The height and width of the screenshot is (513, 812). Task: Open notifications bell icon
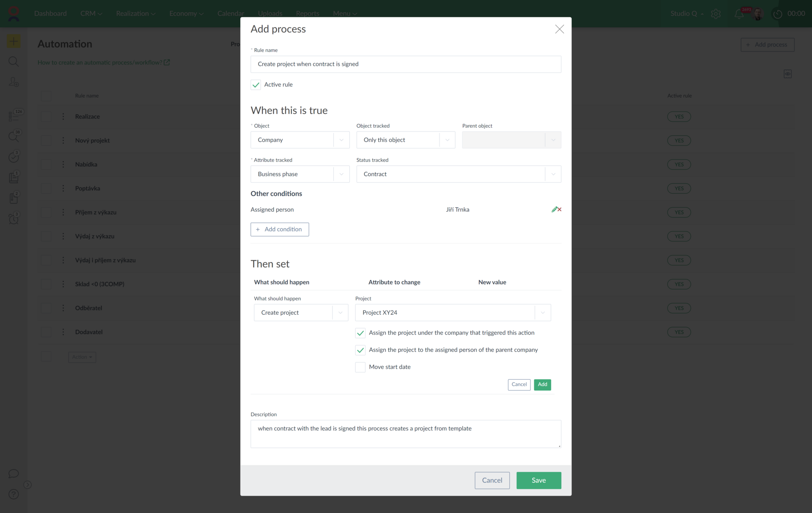[739, 14]
